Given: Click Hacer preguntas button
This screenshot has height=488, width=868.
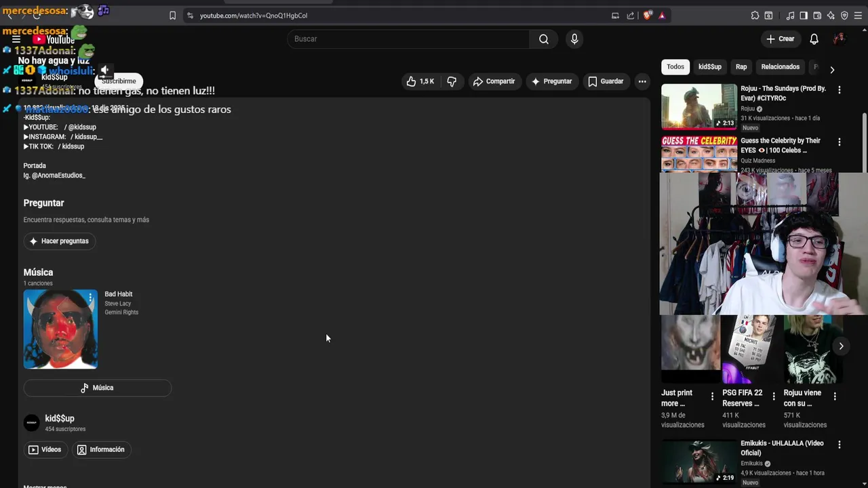Looking at the screenshot, I should pos(60,241).
